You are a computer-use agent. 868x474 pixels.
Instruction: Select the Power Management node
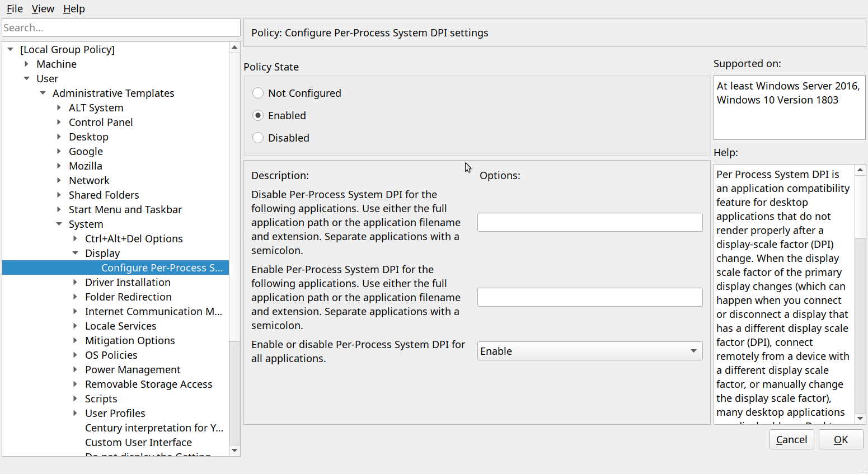pyautogui.click(x=133, y=369)
